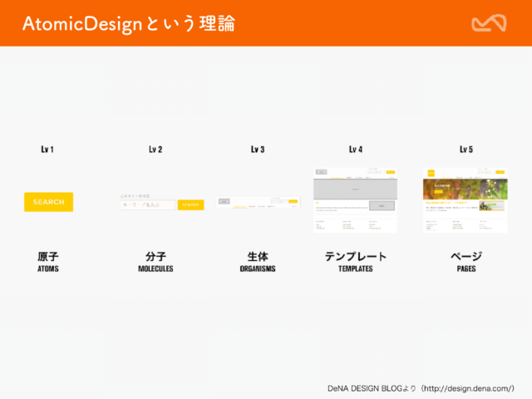
Task: Select the Lv 1 label
Action: (x=47, y=150)
